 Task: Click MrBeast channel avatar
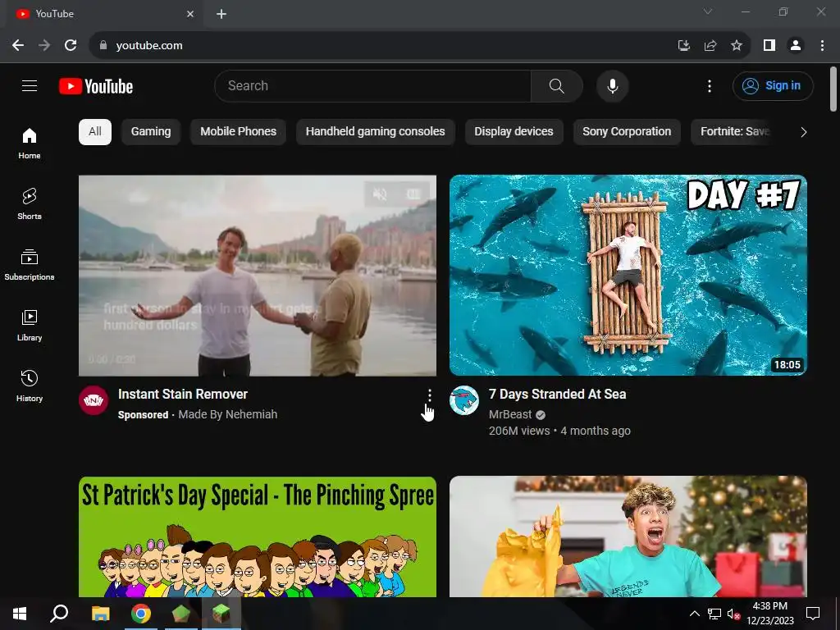(x=464, y=400)
